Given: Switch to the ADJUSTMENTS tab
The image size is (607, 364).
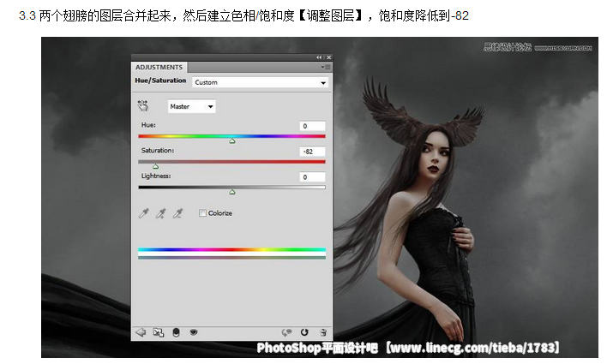Looking at the screenshot, I should click(x=159, y=68).
